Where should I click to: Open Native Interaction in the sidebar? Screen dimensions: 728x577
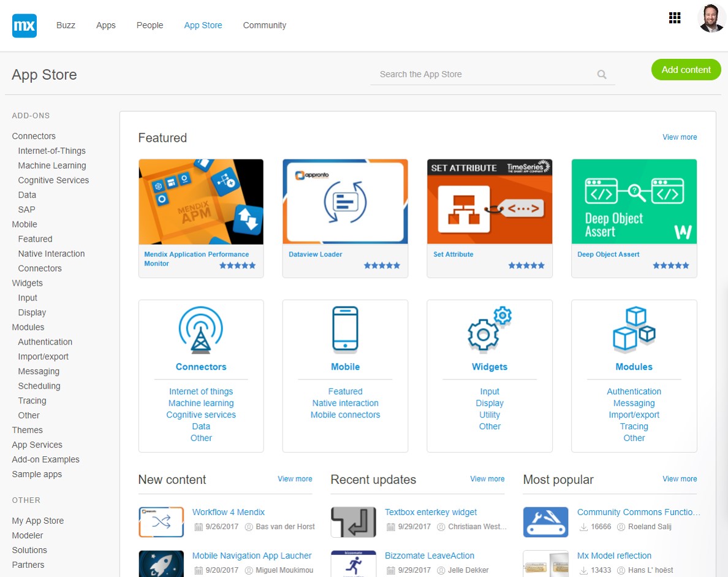[x=51, y=254]
